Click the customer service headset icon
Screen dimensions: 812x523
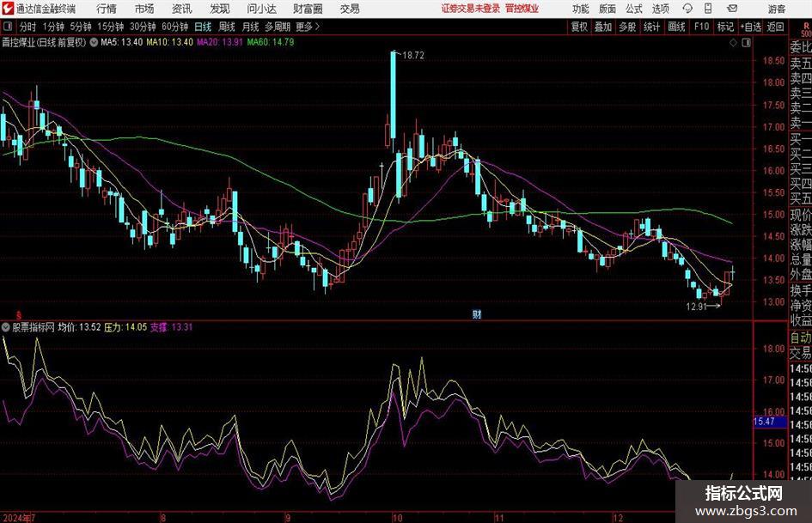687,9
